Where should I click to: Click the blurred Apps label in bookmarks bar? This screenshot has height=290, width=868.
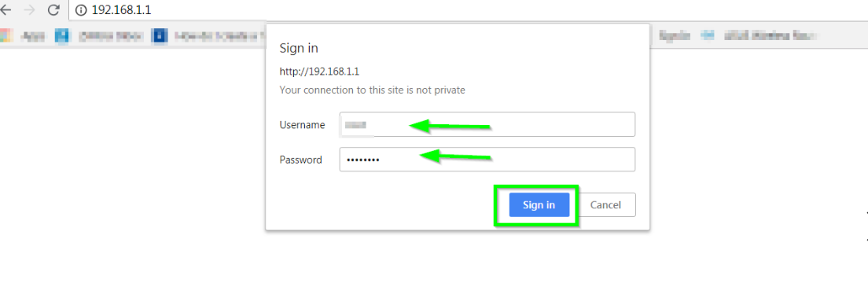(33, 36)
